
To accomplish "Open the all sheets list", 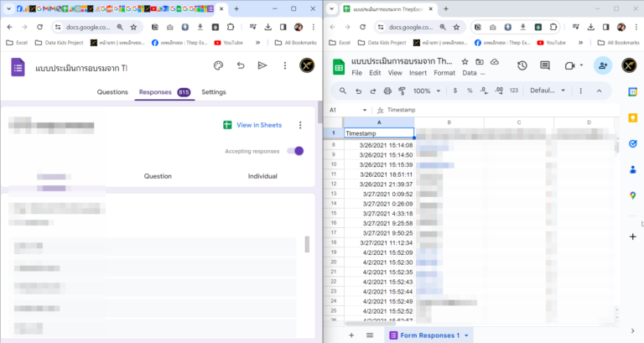I will (x=370, y=335).
